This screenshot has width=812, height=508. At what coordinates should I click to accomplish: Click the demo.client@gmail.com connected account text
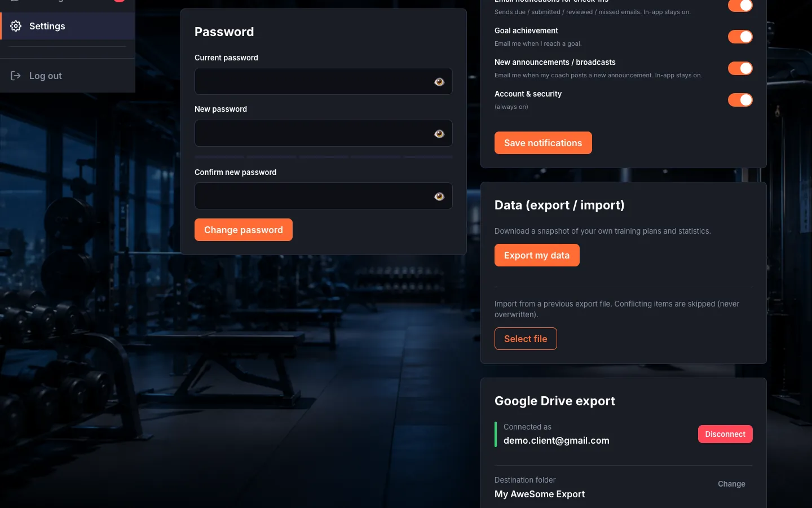[556, 440]
